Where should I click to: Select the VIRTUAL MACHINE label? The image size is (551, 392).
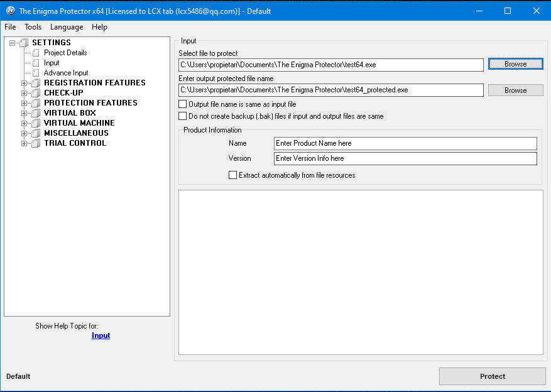pos(79,123)
